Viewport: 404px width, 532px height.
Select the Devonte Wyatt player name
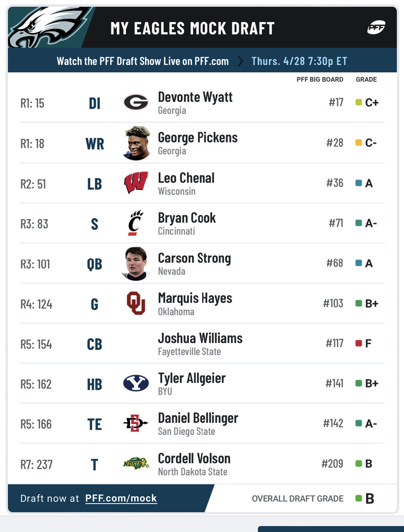click(x=195, y=97)
